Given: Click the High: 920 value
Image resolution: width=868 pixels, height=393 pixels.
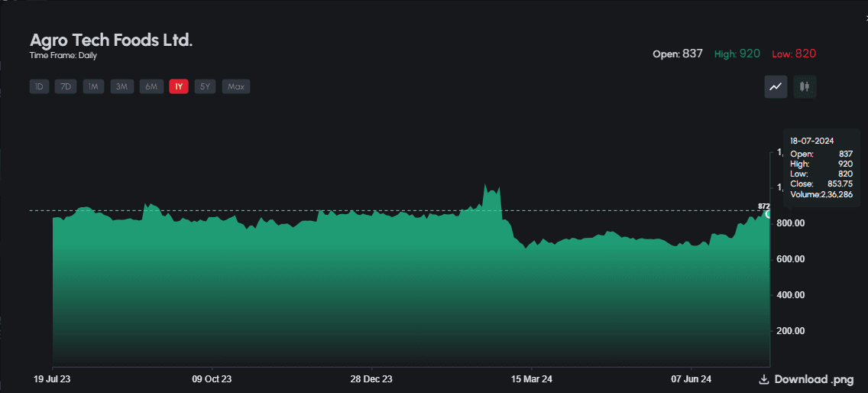Looking at the screenshot, I should [737, 54].
